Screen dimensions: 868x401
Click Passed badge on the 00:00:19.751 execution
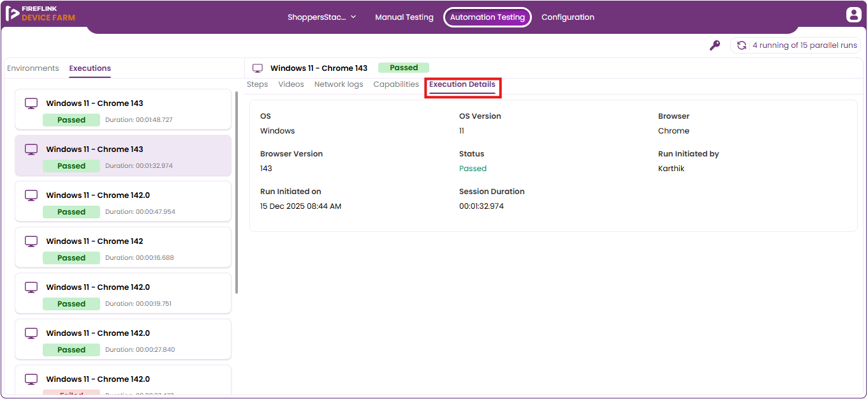pos(71,304)
